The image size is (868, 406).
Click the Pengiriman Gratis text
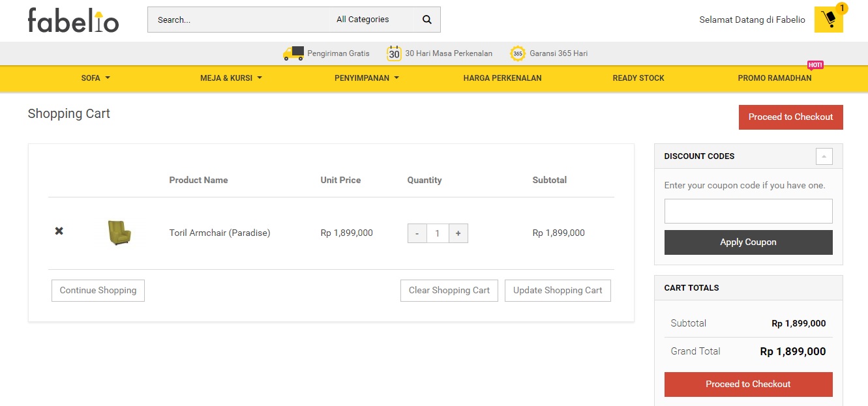click(338, 53)
